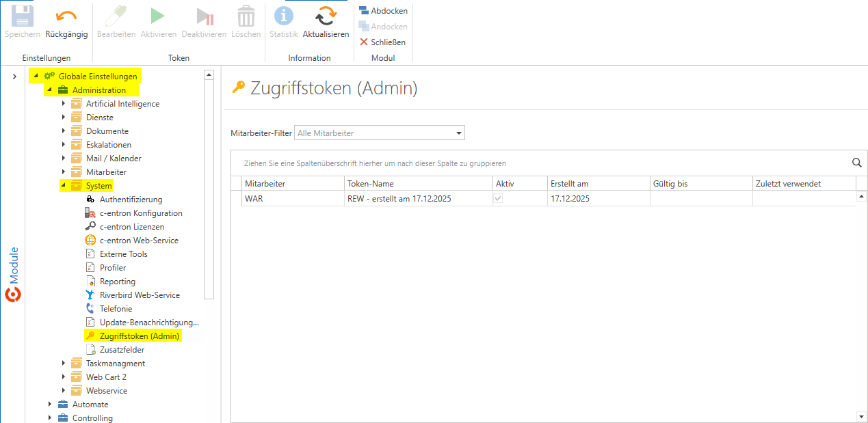Screen dimensions: 868x423
Task: Expand the Webservice folder arrow
Action: [x=64, y=391]
